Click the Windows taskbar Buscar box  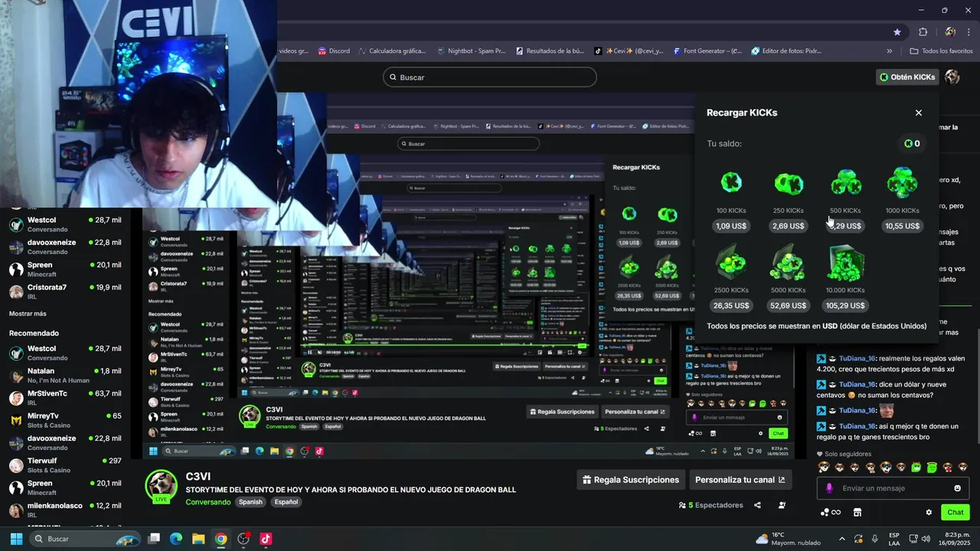coord(86,539)
